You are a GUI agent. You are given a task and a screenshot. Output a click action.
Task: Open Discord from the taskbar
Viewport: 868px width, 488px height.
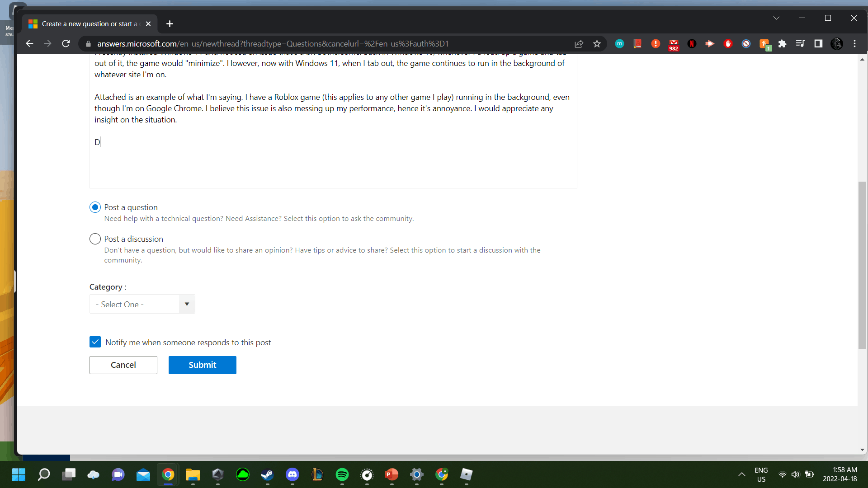tap(292, 474)
